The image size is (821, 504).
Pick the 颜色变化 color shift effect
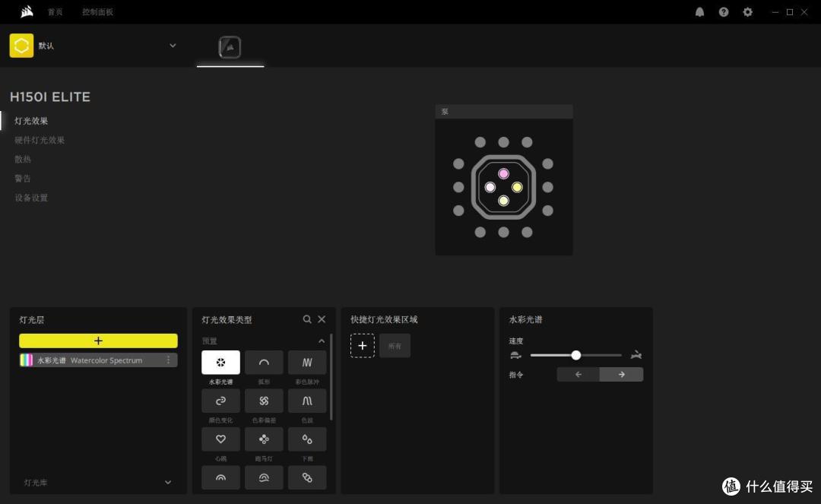(x=220, y=401)
